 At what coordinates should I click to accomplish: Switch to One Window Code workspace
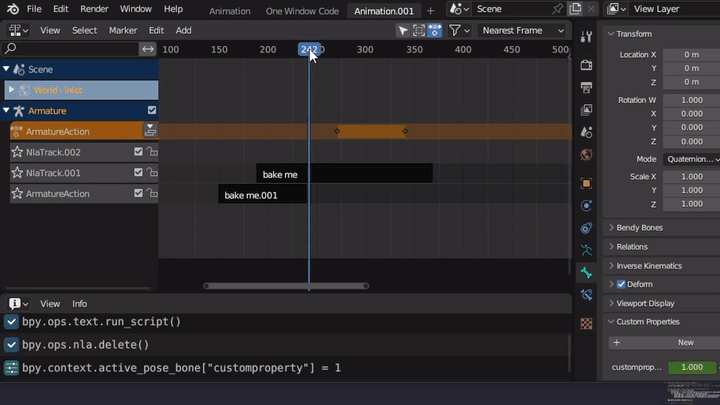tap(302, 11)
